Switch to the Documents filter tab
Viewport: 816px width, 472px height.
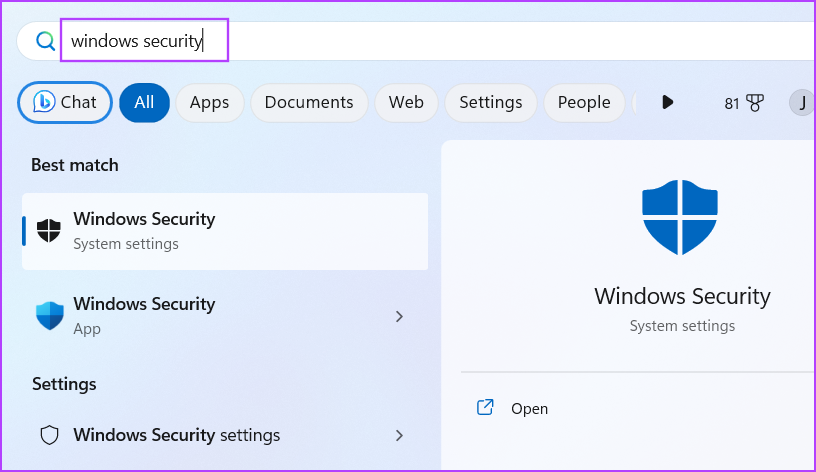tap(309, 102)
